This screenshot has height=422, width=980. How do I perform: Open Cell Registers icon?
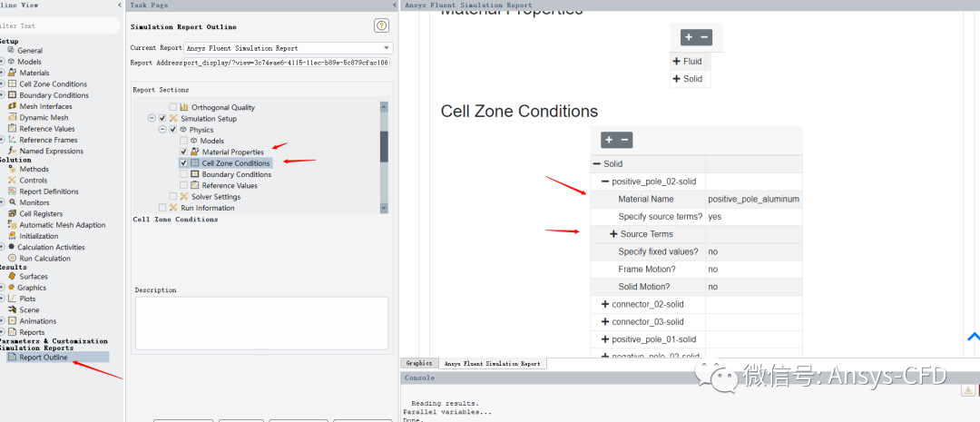13,214
